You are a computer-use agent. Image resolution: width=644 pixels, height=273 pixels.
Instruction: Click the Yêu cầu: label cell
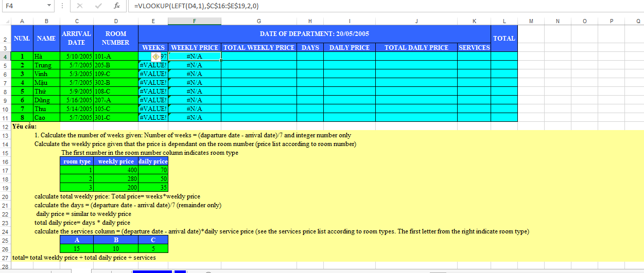[24, 126]
